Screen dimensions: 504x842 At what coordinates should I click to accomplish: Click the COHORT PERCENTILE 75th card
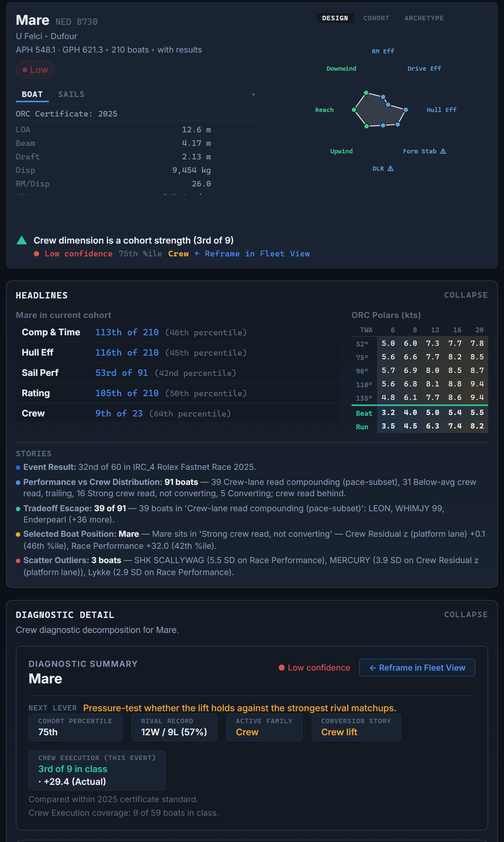[75, 727]
